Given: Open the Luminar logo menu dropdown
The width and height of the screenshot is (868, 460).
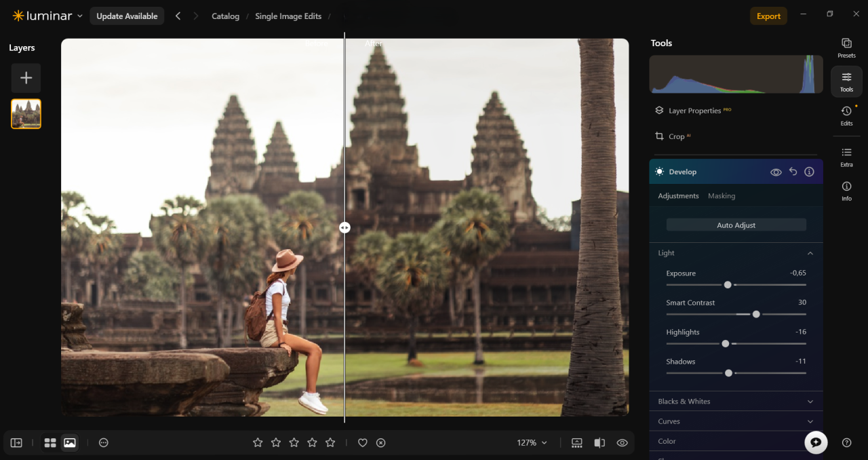Looking at the screenshot, I should [47, 16].
